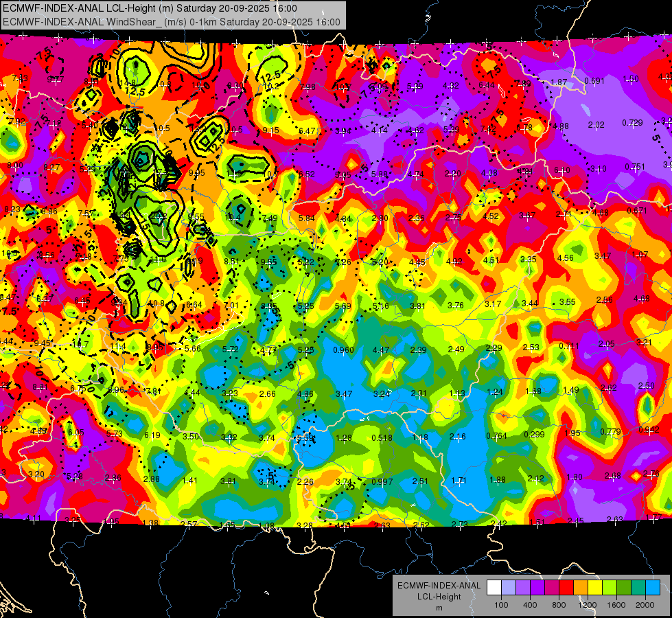Select the dark green legend swatch

click(x=623, y=588)
